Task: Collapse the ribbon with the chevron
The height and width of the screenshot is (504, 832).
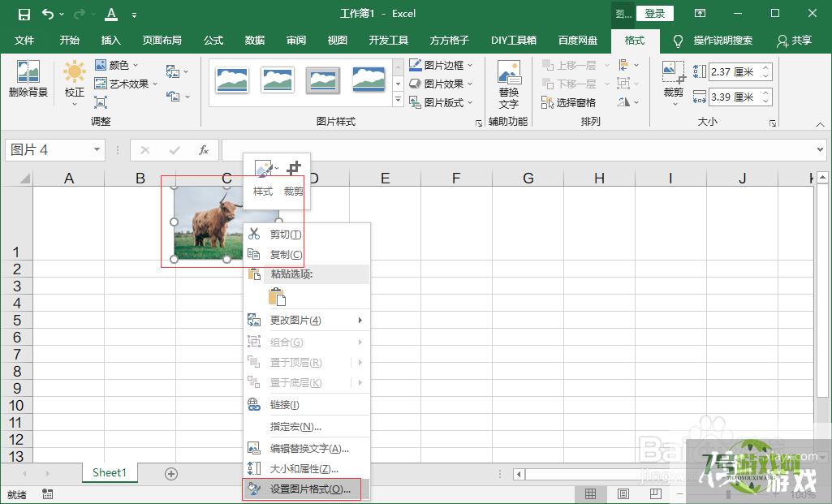Action: pos(821,124)
